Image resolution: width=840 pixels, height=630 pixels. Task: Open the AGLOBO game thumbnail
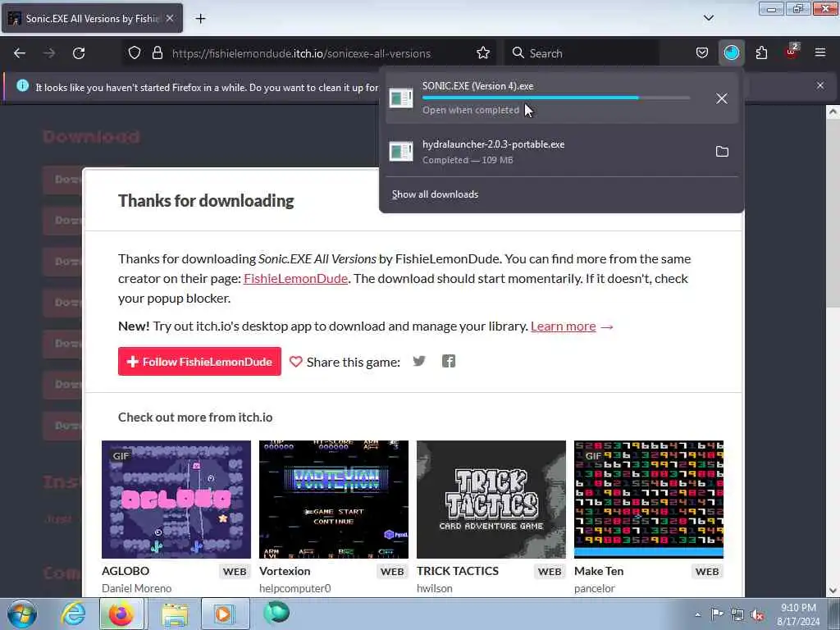click(176, 500)
